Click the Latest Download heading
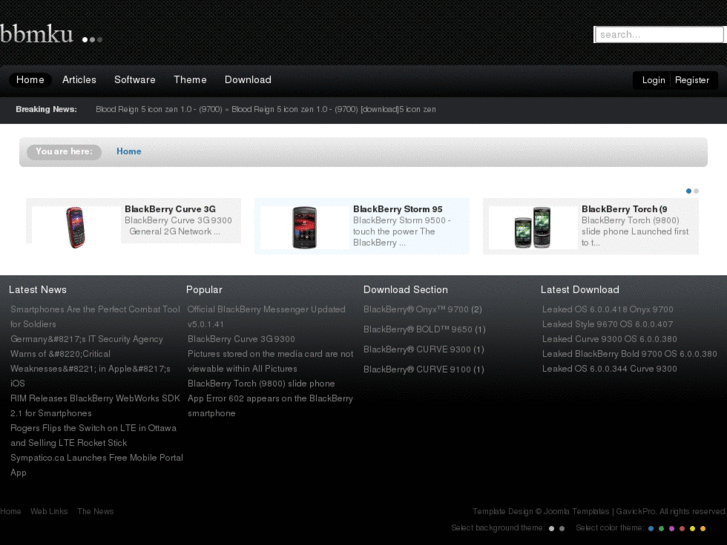 click(580, 289)
